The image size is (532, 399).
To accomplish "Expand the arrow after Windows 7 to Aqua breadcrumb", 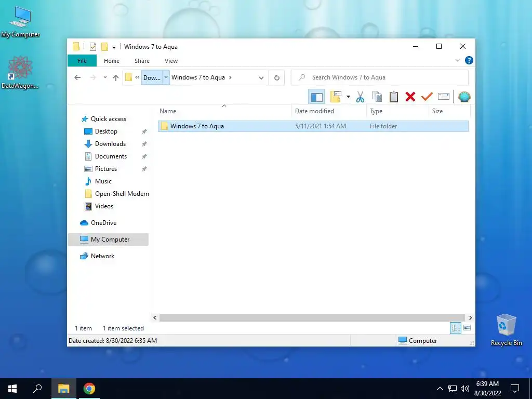I will tap(230, 77).
